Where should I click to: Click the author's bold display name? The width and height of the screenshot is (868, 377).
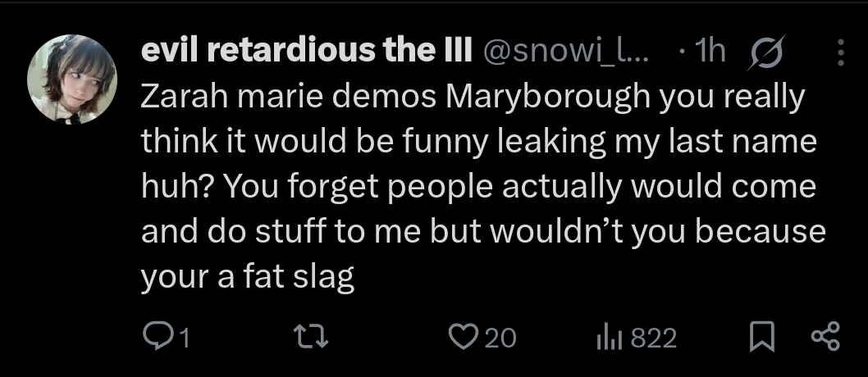(x=306, y=52)
